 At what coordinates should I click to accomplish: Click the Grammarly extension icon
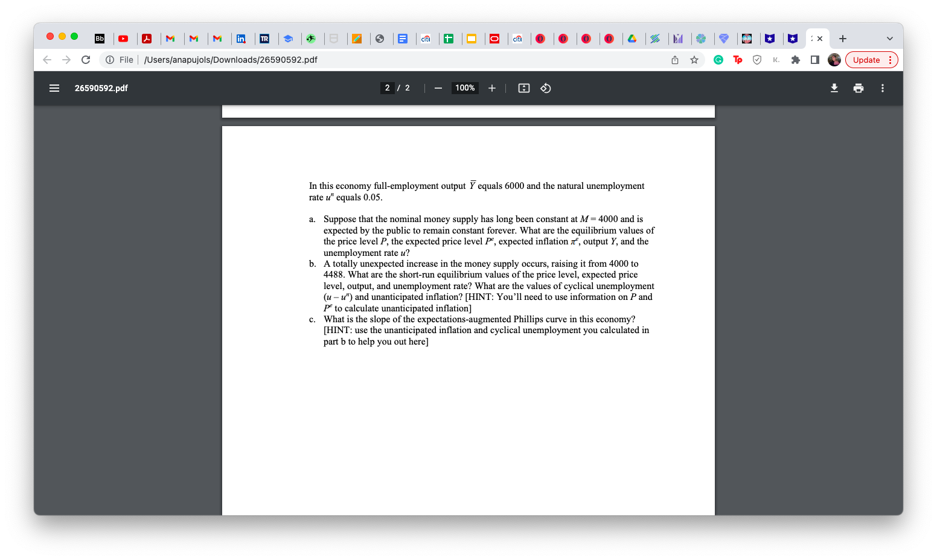coord(718,60)
